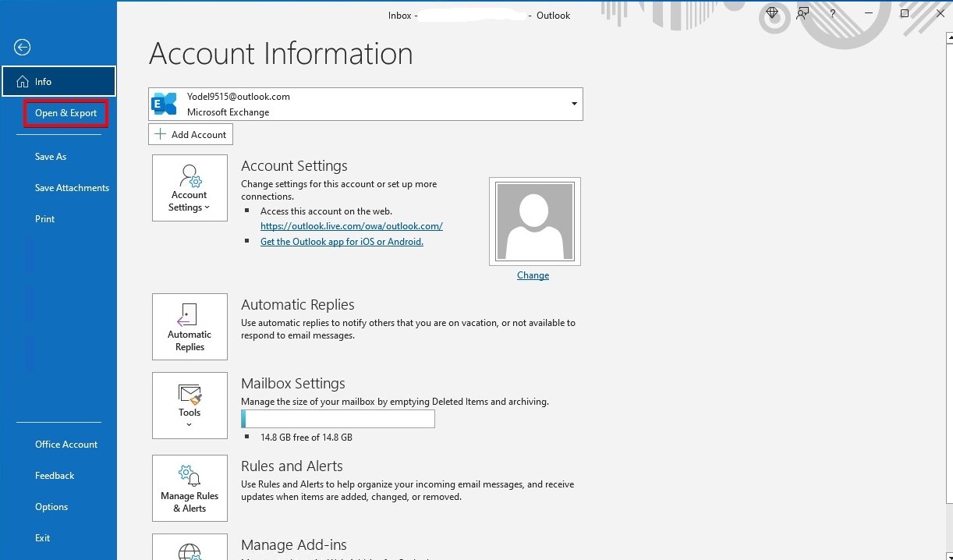Click the Add Account button

coord(190,134)
